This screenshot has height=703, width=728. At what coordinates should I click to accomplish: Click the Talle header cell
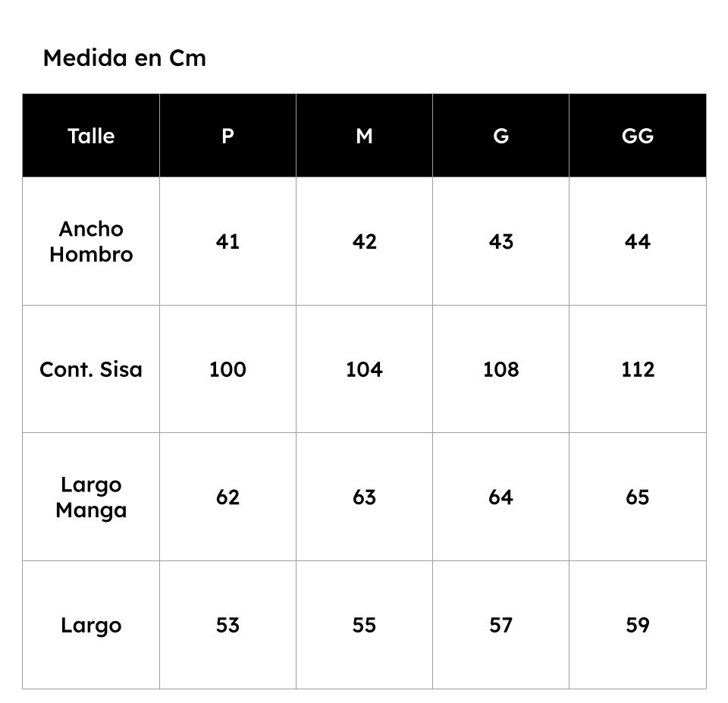pos(91,136)
